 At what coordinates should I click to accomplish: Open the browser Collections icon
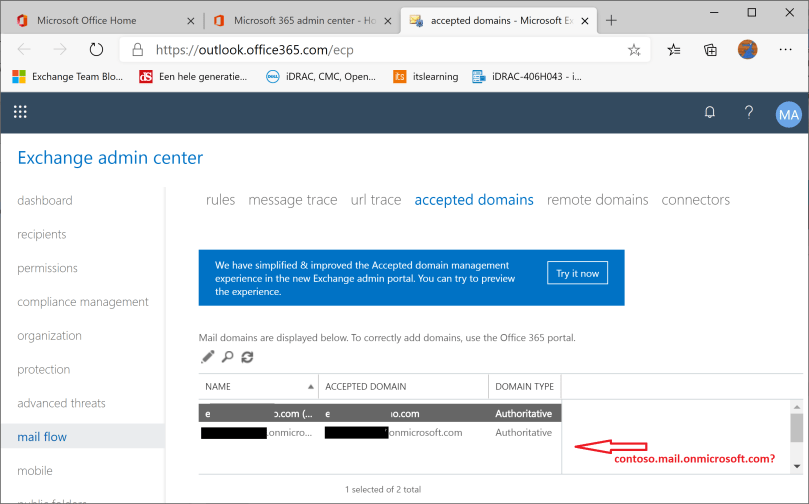[x=710, y=49]
